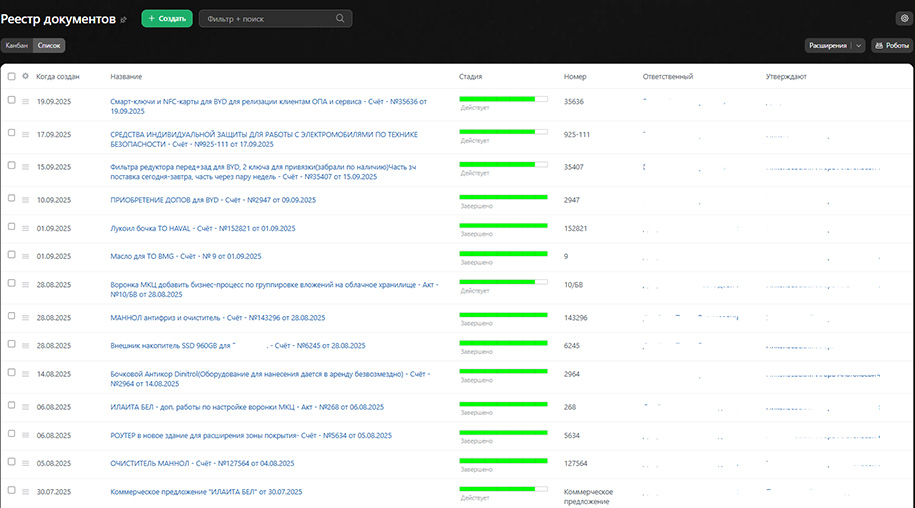Open row menu for 19.09.2025 document
The height and width of the screenshot is (508, 915).
pos(25,101)
